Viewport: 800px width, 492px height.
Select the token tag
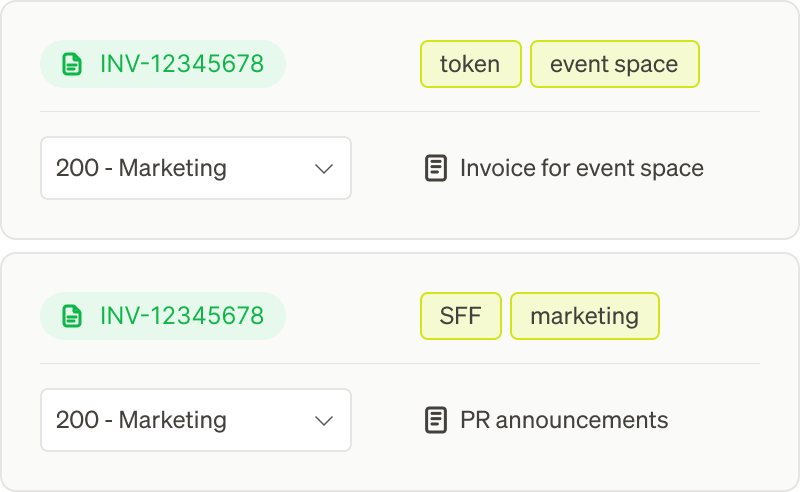[x=470, y=65]
